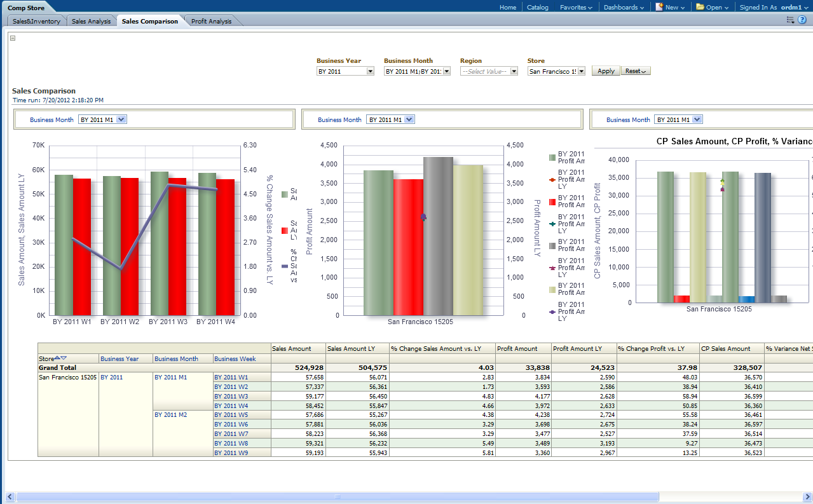Screen dimensions: 813x504
Task: Open the dashboard Help icon
Action: pyautogui.click(x=802, y=20)
